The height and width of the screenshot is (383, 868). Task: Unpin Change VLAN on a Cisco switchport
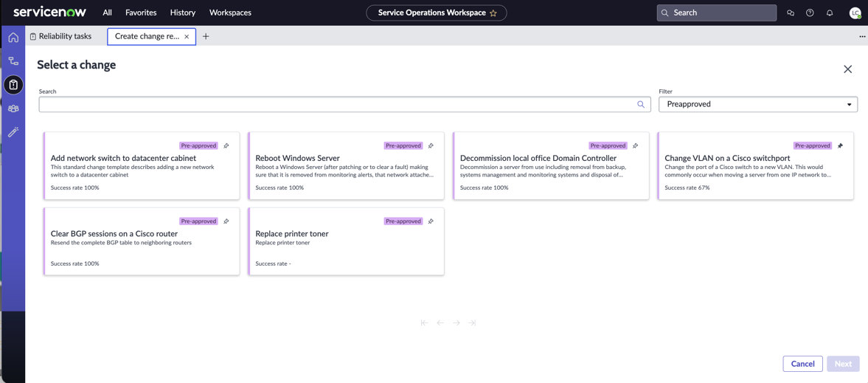coord(840,146)
